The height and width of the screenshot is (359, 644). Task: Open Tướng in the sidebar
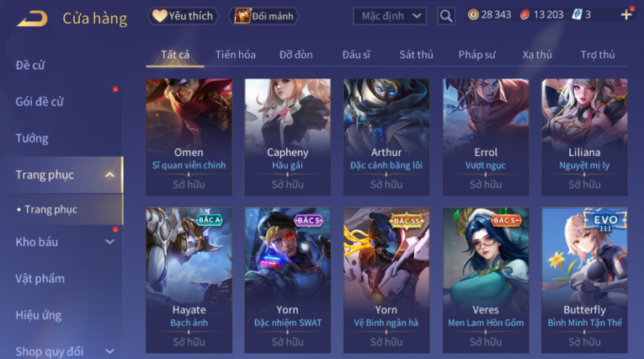(x=32, y=138)
